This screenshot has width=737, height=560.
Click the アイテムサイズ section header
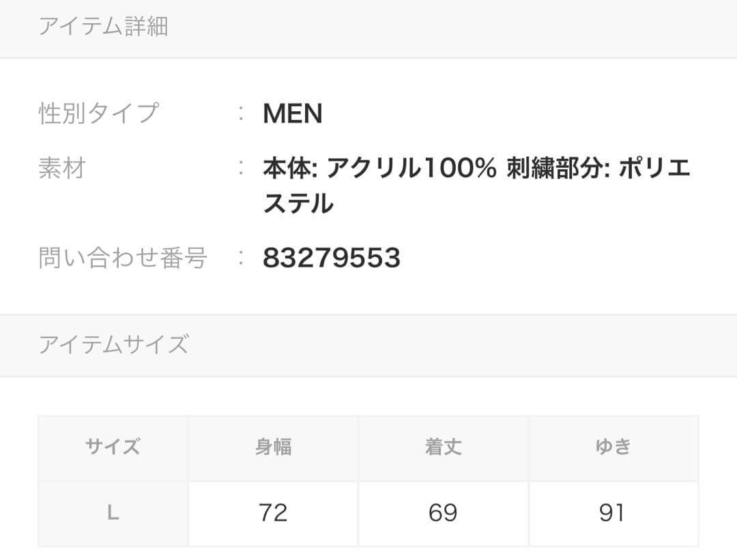tap(113, 344)
